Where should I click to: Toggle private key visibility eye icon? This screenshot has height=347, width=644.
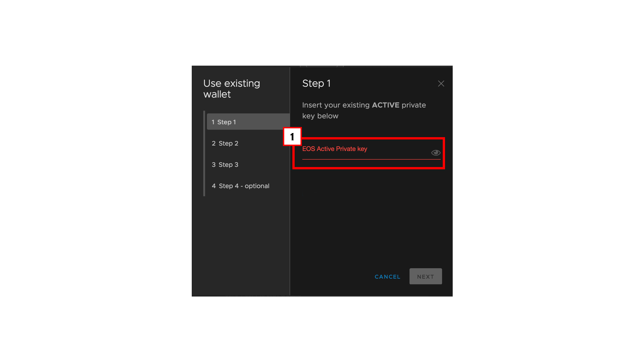(436, 153)
